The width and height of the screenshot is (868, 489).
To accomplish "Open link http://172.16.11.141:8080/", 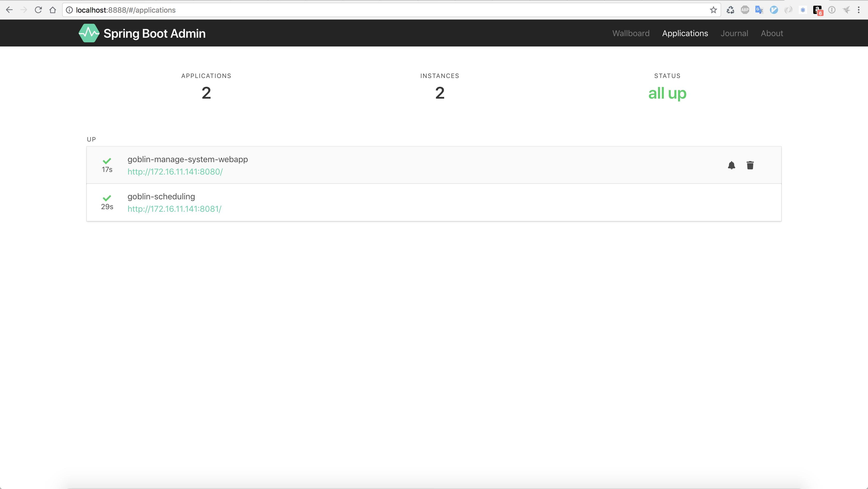I will pos(175,172).
